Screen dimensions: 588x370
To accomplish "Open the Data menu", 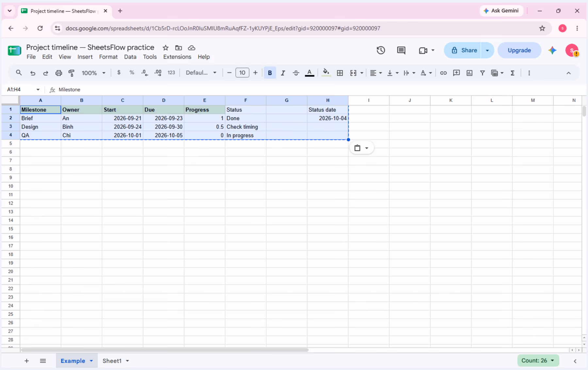I will tap(130, 57).
